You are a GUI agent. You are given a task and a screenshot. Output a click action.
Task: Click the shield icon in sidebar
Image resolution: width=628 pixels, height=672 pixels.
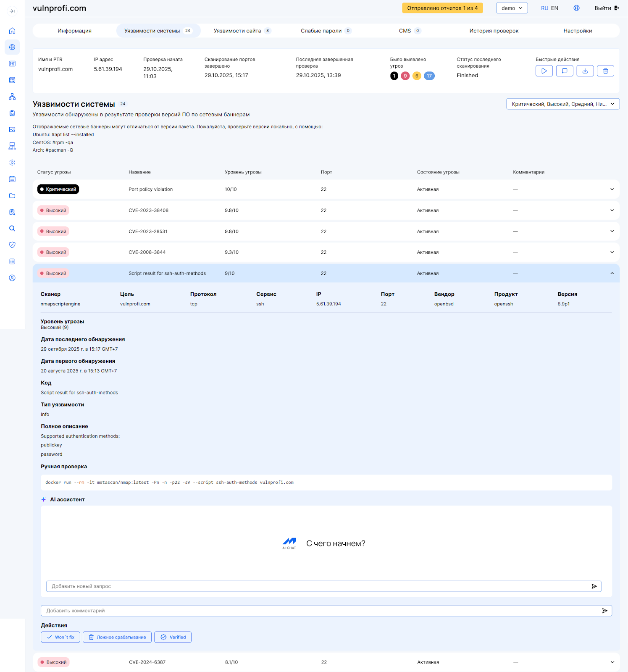click(12, 245)
